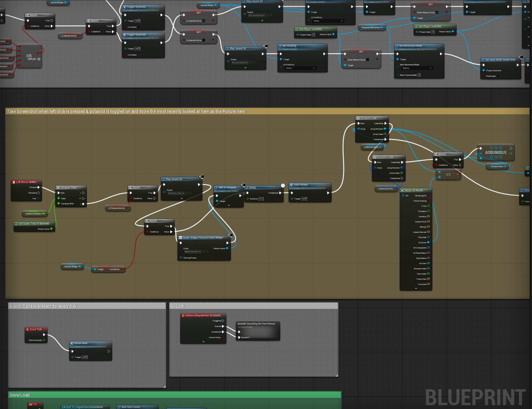Screen dimensions: 532x409
Task: Toggle the Flush Input checkbox
Action: (x=498, y=76)
